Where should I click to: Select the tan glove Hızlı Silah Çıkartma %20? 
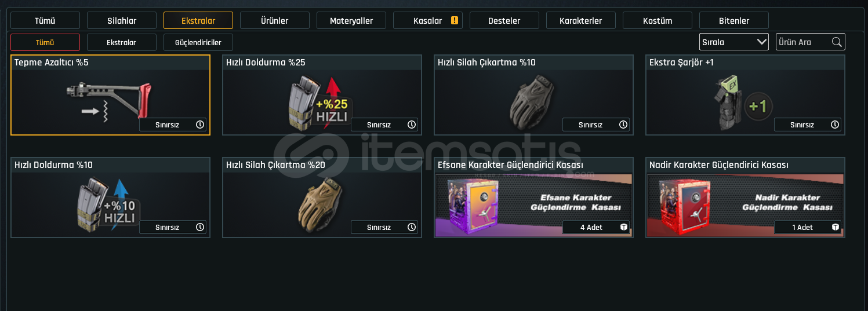pyautogui.click(x=320, y=205)
